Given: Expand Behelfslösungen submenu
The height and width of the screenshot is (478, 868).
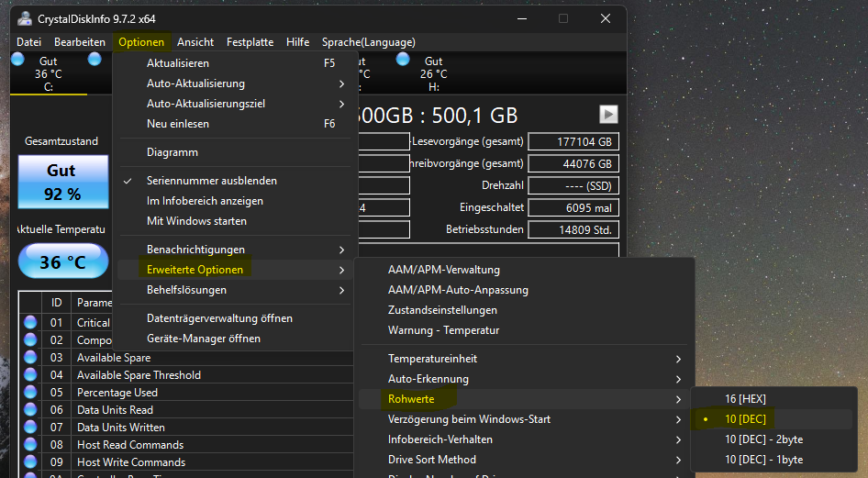Looking at the screenshot, I should tap(235, 290).
